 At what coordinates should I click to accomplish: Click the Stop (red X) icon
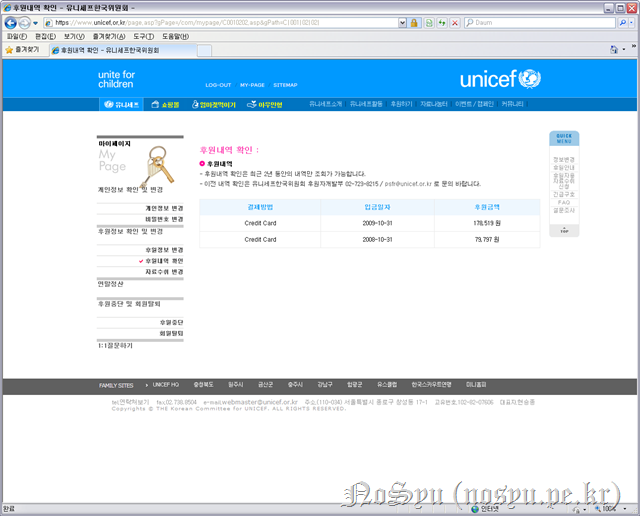point(455,22)
